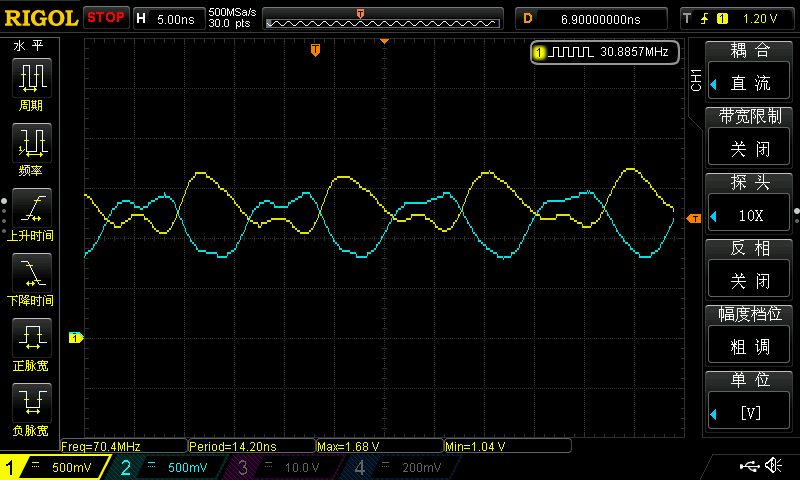Click the rising edge trigger icon
800x480 pixels.
[705, 19]
